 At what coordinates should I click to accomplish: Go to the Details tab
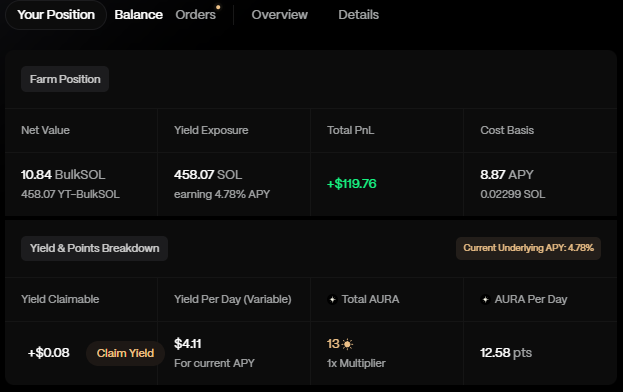358,15
